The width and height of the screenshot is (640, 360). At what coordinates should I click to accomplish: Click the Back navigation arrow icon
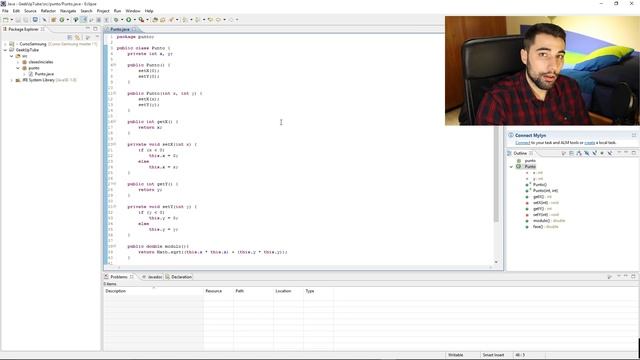tap(218, 20)
